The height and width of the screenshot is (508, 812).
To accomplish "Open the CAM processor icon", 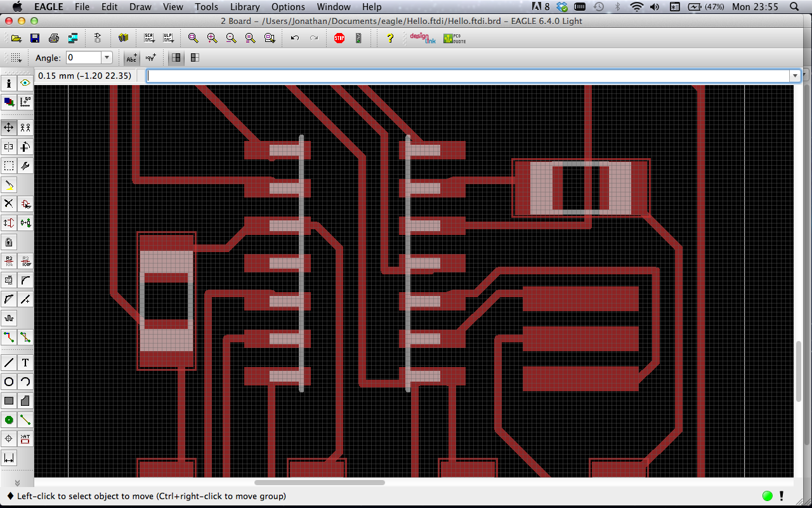I will click(x=73, y=38).
